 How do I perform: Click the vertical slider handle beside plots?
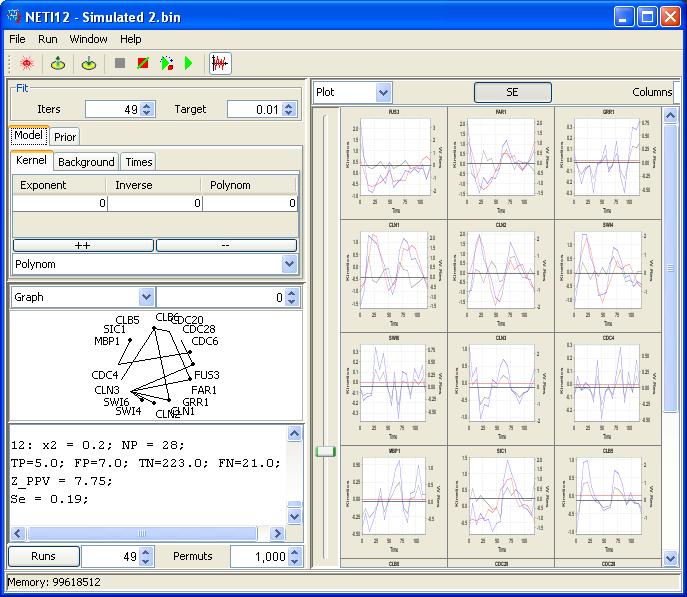326,452
